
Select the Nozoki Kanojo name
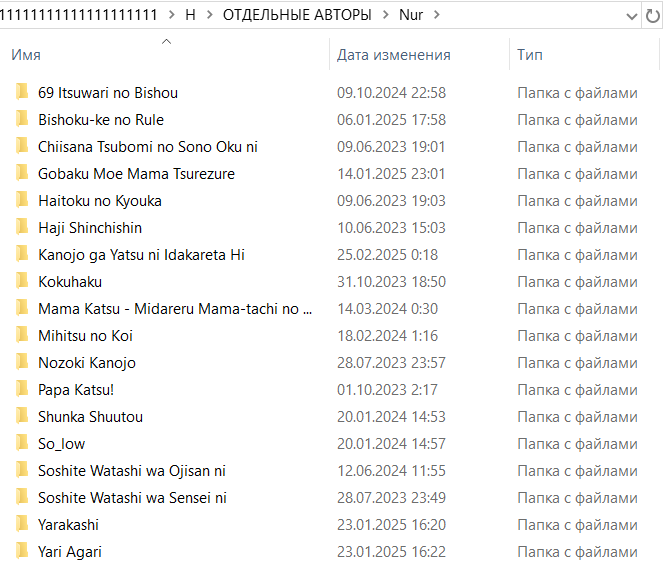click(x=87, y=363)
